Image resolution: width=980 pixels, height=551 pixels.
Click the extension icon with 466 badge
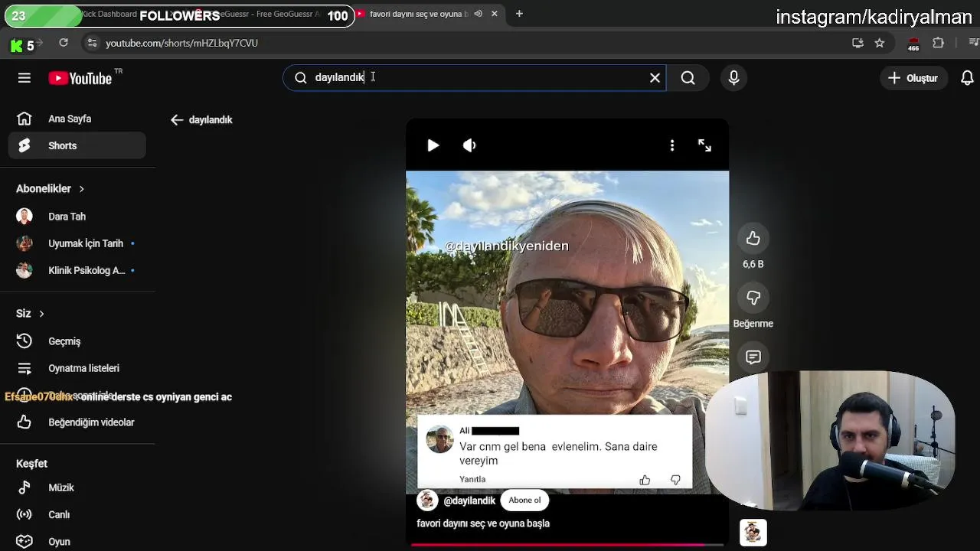pyautogui.click(x=913, y=44)
